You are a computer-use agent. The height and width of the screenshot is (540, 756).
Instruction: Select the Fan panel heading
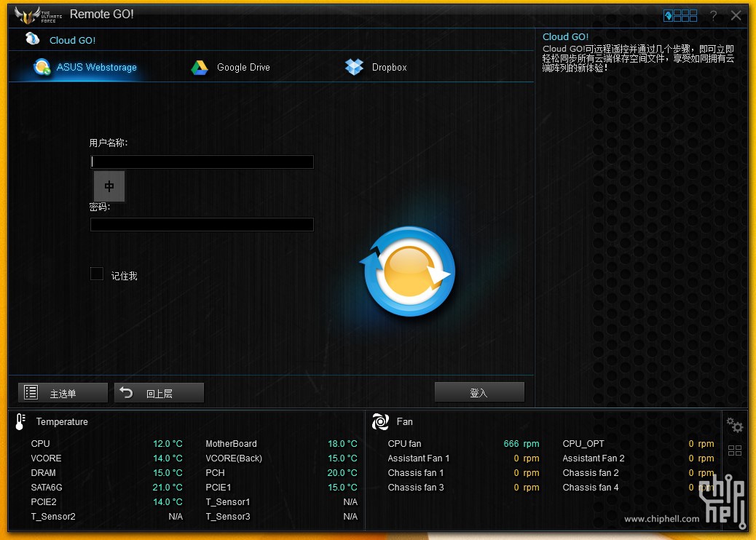pyautogui.click(x=404, y=421)
